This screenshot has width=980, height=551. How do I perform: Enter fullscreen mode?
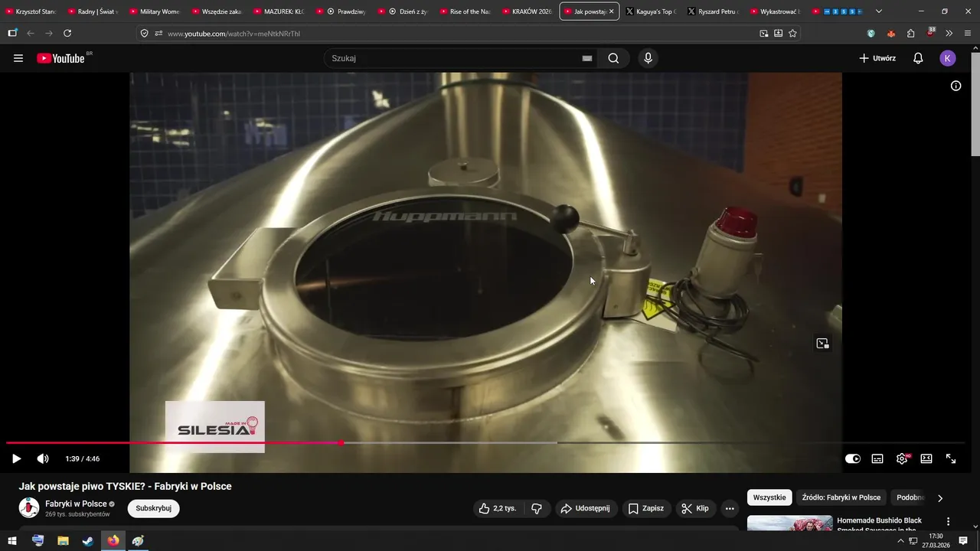(x=951, y=458)
